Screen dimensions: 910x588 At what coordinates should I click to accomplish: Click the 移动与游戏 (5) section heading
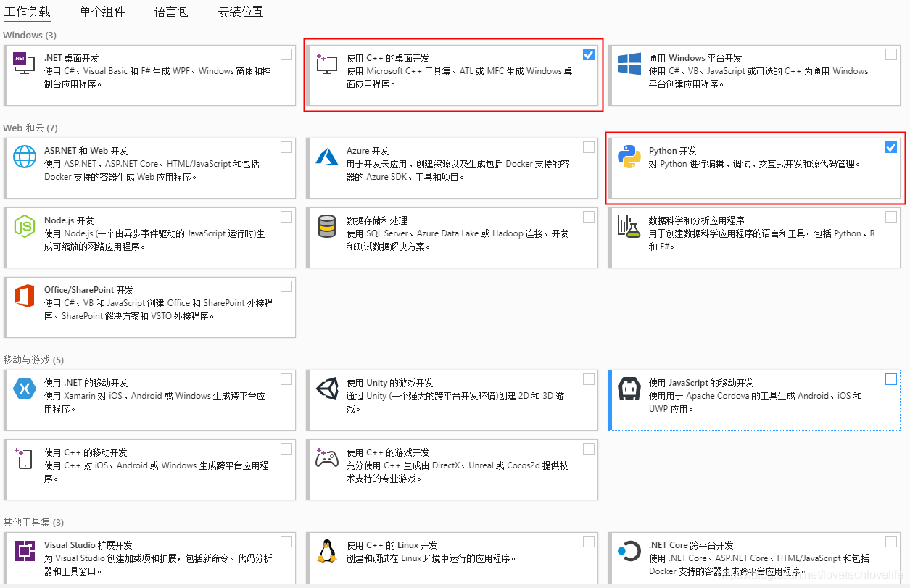pyautogui.click(x=33, y=360)
